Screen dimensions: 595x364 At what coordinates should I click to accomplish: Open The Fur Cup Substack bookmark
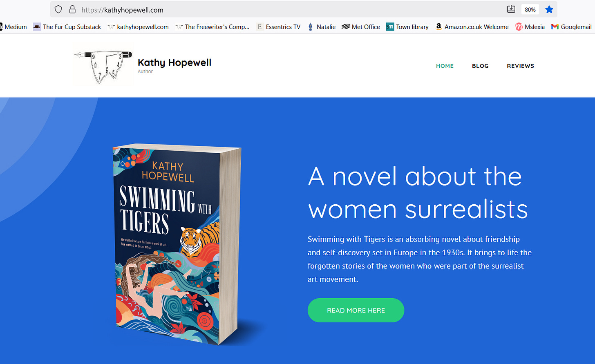point(67,27)
